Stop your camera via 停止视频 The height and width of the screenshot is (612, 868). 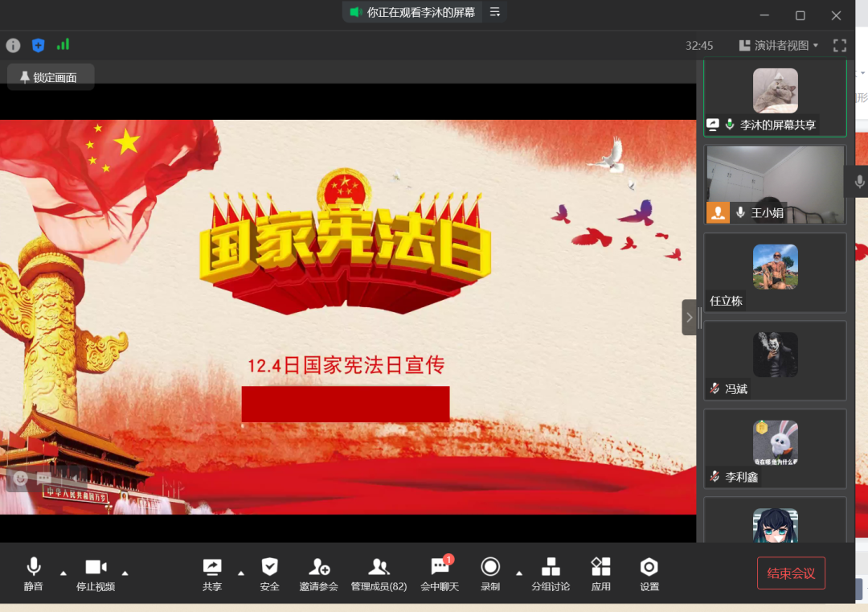point(96,573)
